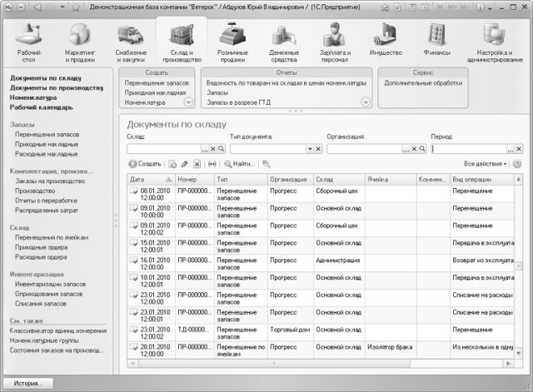Click the История button
The image size is (533, 392).
tap(27, 383)
